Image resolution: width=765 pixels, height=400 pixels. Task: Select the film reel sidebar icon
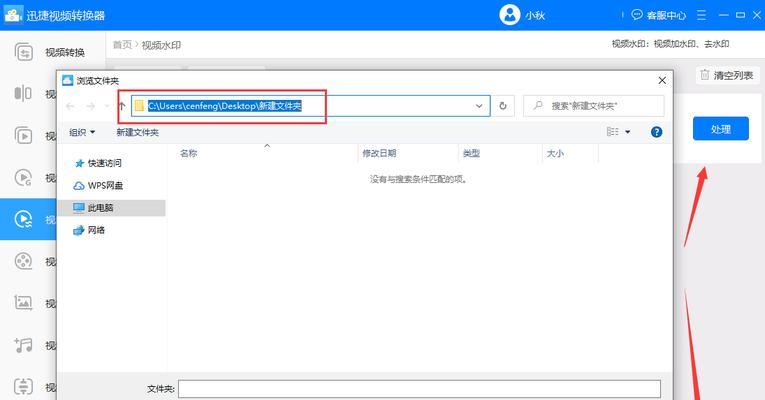(x=23, y=261)
